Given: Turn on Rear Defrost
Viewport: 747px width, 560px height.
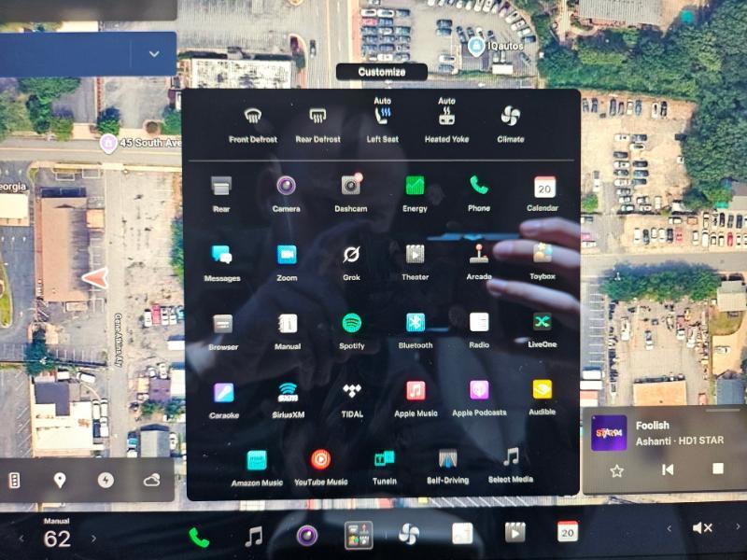Looking at the screenshot, I should [317, 125].
